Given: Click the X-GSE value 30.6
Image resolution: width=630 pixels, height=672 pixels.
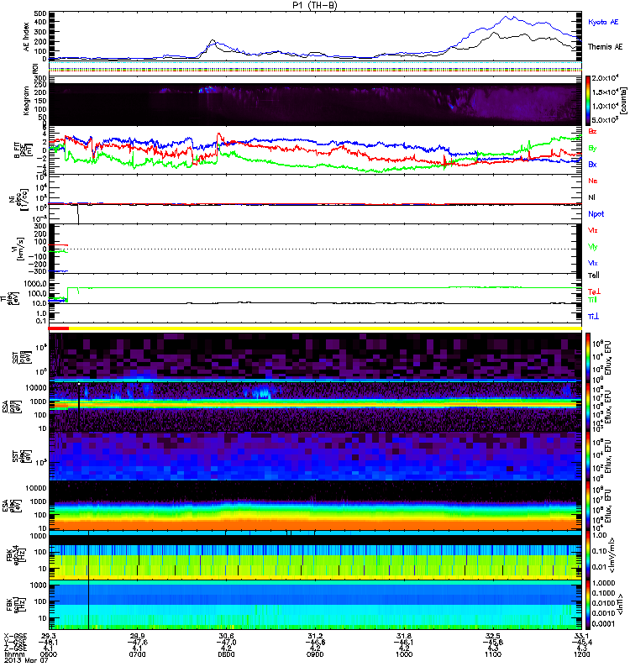Looking at the screenshot, I should (x=226, y=636).
